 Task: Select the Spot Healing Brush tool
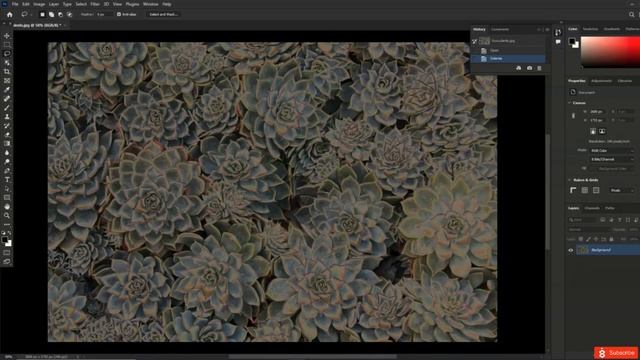click(7, 99)
